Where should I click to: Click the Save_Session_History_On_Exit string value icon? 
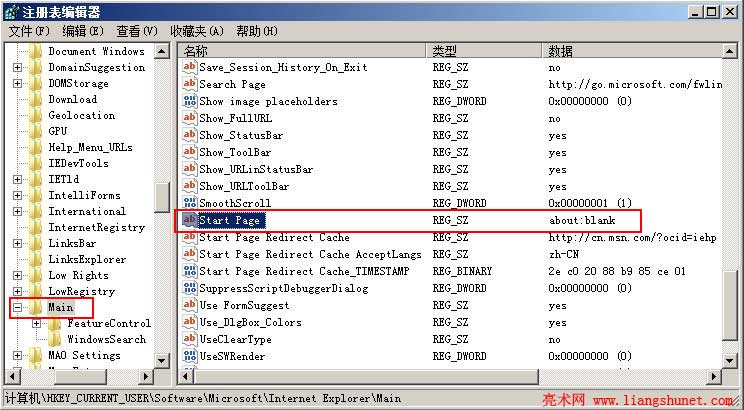pyautogui.click(x=190, y=67)
